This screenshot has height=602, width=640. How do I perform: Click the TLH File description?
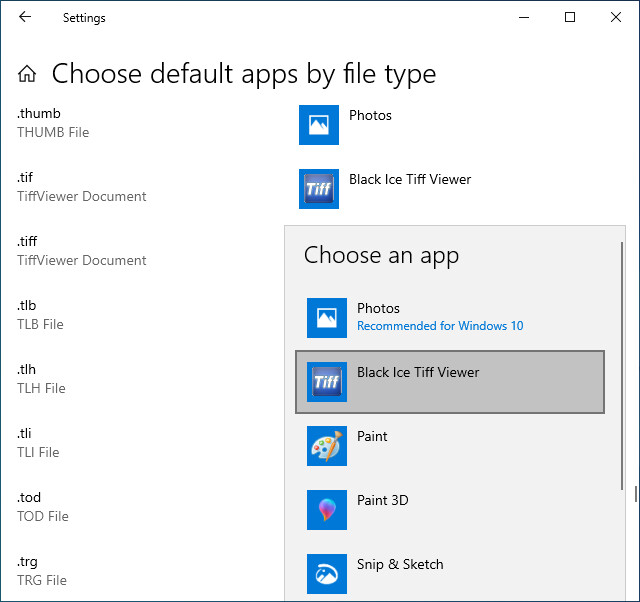coord(41,389)
